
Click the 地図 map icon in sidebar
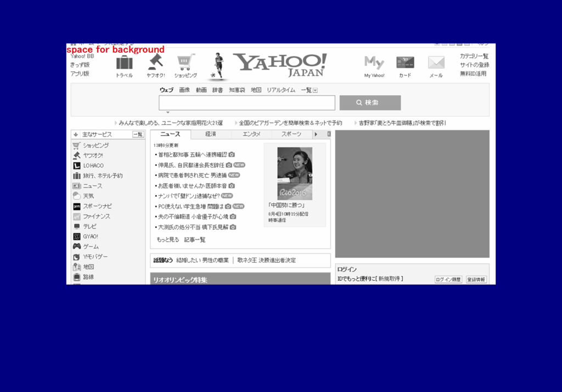77,266
